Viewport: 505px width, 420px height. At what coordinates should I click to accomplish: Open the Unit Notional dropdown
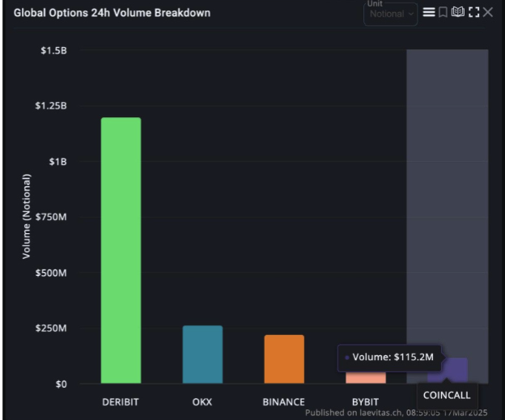click(391, 14)
